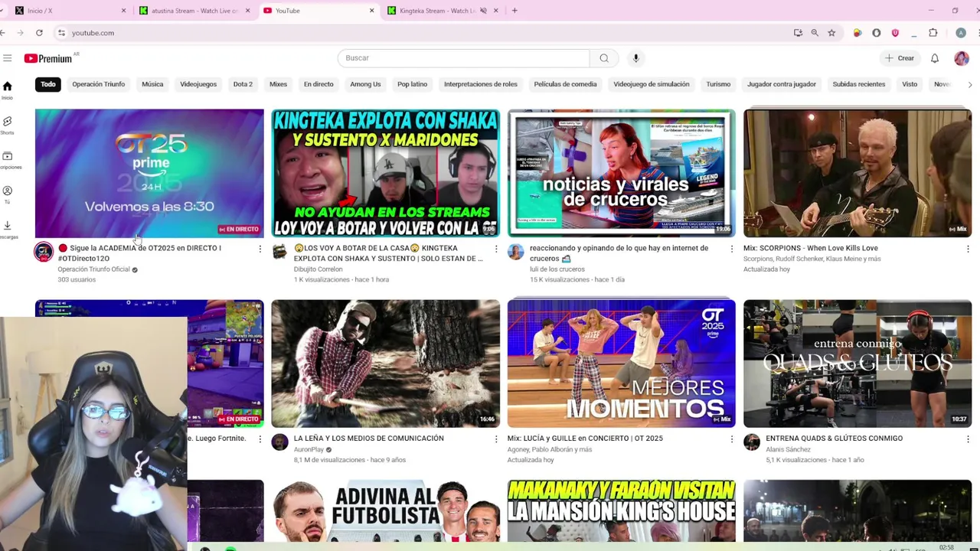Open the notifications bell

(935, 58)
